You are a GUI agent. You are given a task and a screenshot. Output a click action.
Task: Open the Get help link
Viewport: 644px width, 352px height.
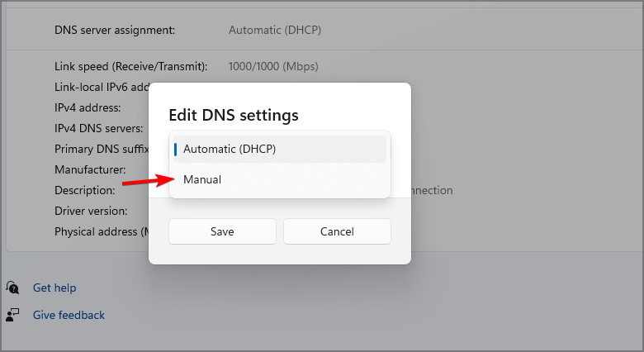pyautogui.click(x=54, y=288)
